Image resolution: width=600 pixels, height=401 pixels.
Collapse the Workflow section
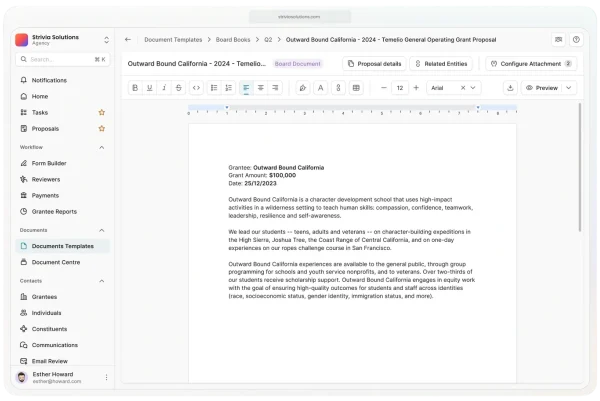(101, 147)
